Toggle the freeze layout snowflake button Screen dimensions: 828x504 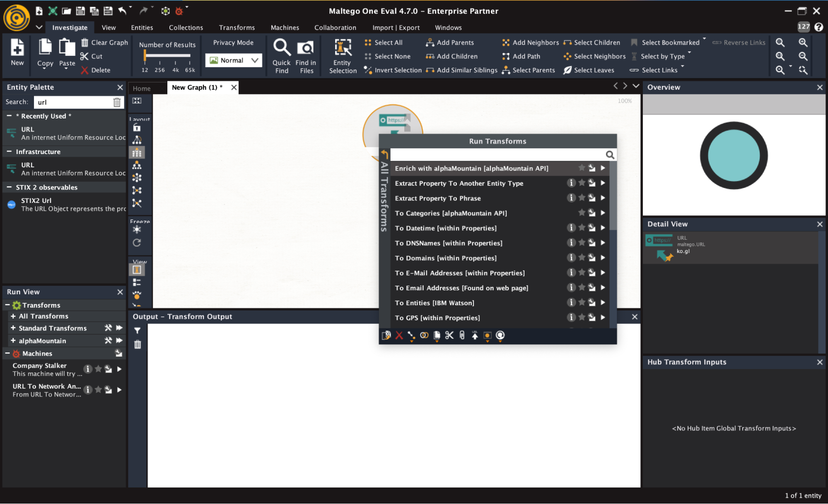(x=137, y=230)
